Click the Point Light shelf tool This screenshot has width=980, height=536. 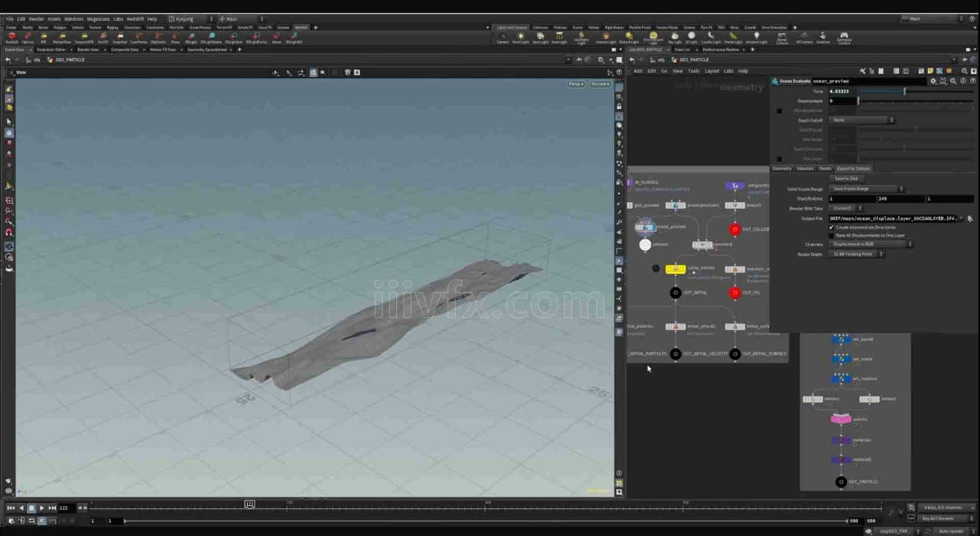tap(520, 38)
